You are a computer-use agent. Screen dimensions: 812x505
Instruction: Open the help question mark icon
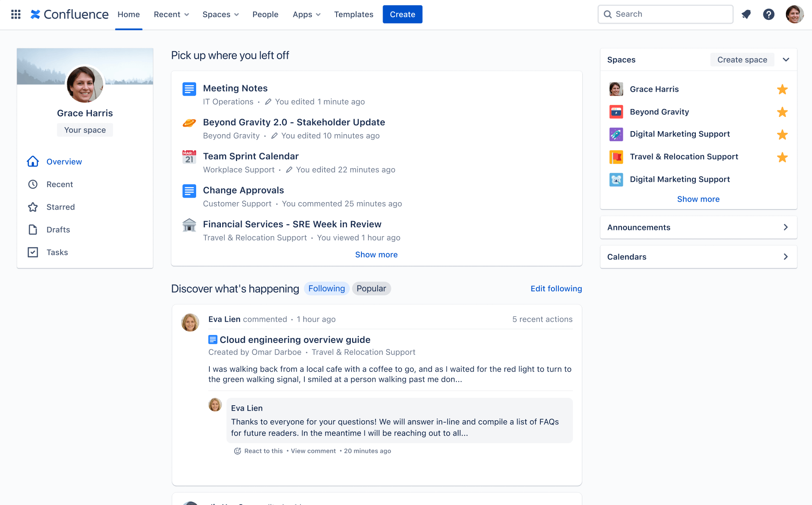pyautogui.click(x=769, y=14)
